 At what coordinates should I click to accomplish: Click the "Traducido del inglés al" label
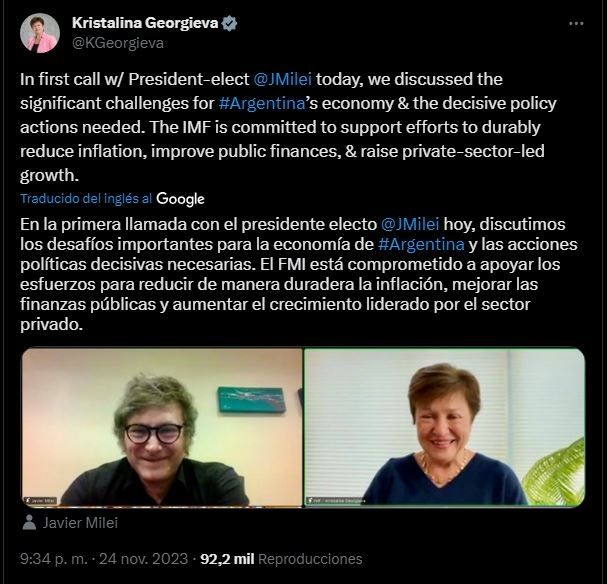[86, 199]
